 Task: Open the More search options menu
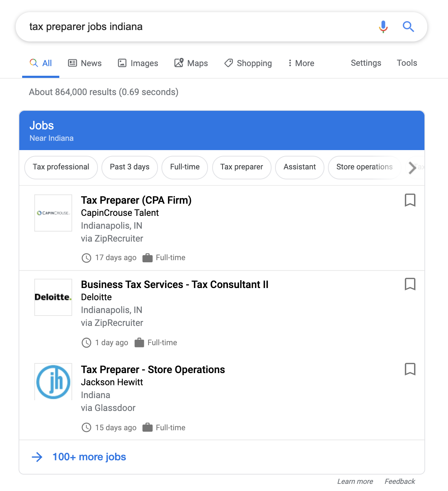click(x=301, y=63)
